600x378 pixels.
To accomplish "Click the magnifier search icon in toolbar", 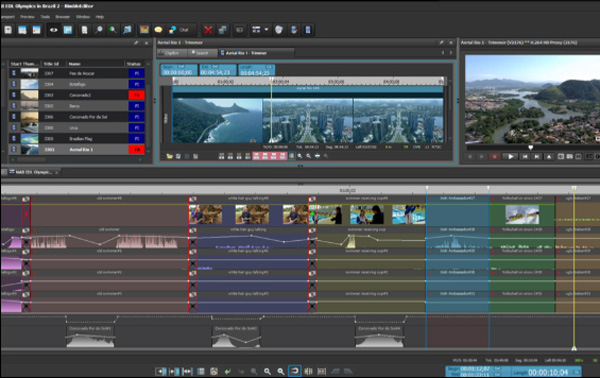I will [99, 30].
